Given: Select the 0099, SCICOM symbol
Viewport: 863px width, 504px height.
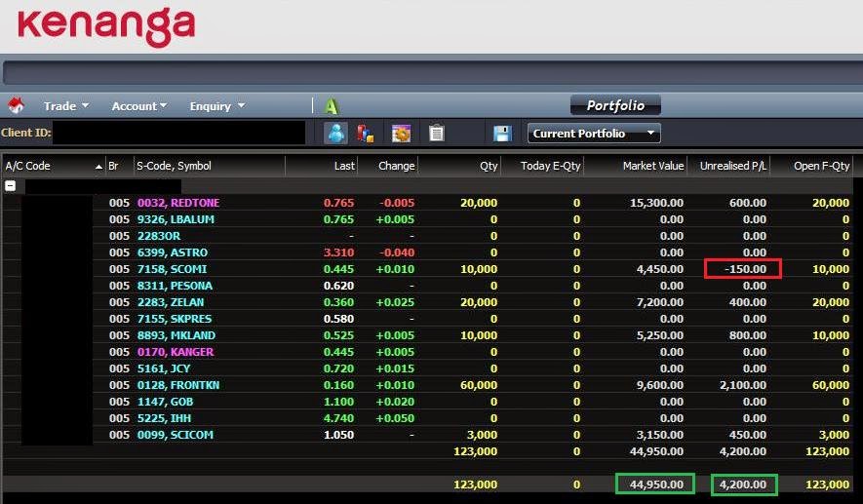Looking at the screenshot, I should click(x=175, y=435).
